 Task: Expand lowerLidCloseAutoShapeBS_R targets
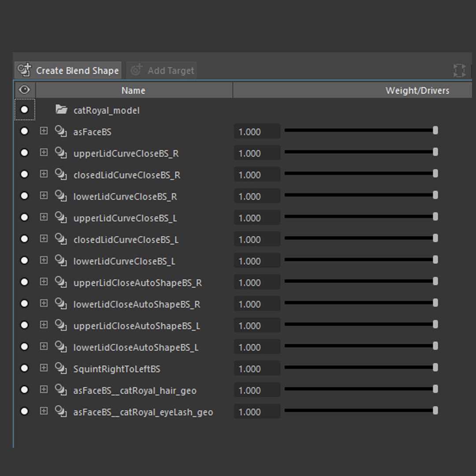click(44, 303)
